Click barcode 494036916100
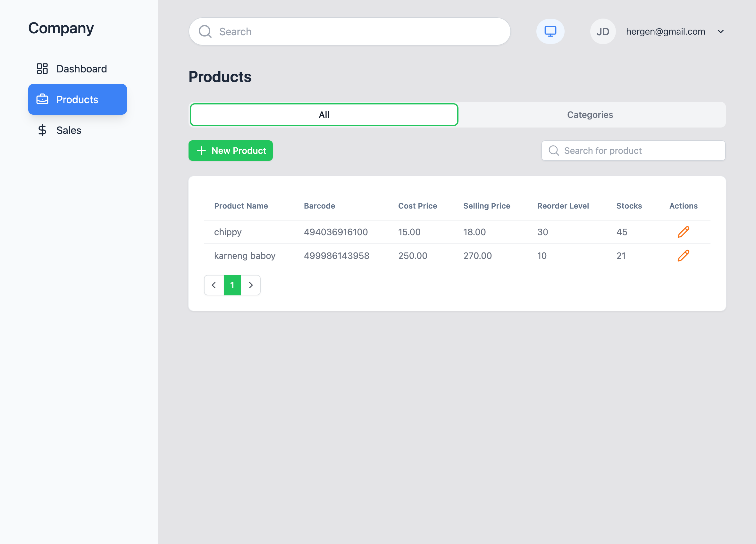The image size is (756, 544). 336,232
